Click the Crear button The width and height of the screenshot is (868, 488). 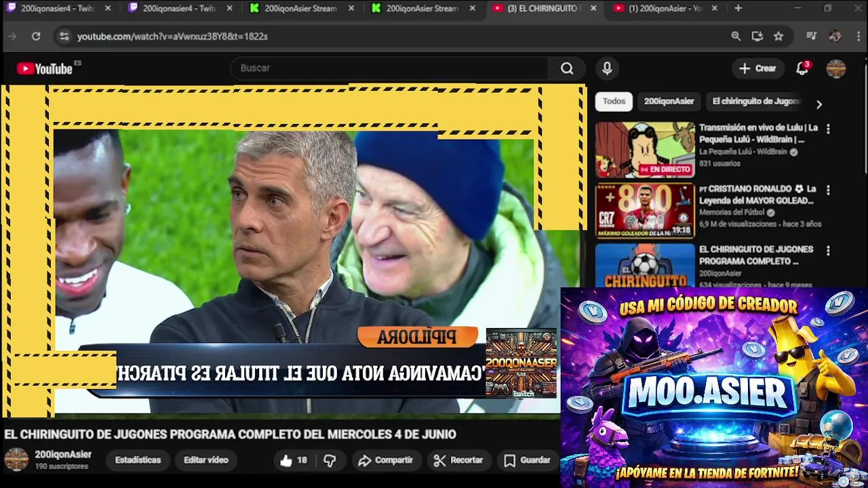click(x=757, y=68)
